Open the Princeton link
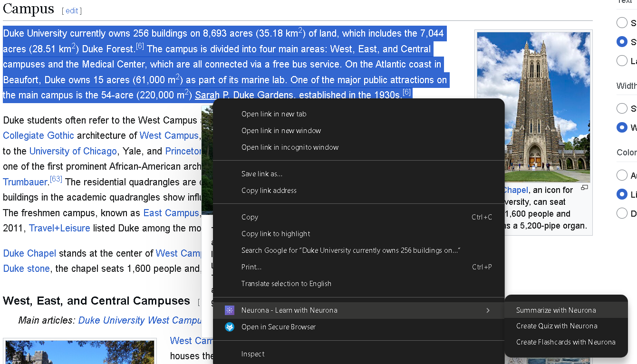 (x=183, y=151)
